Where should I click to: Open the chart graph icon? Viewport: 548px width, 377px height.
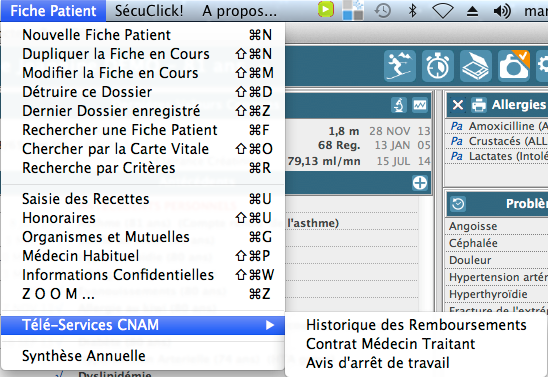click(419, 105)
